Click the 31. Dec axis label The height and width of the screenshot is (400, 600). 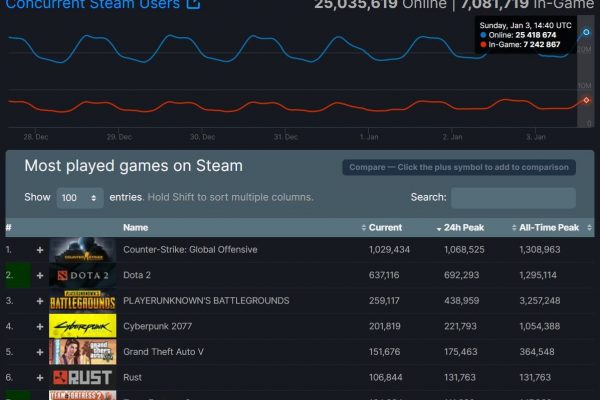click(285, 137)
